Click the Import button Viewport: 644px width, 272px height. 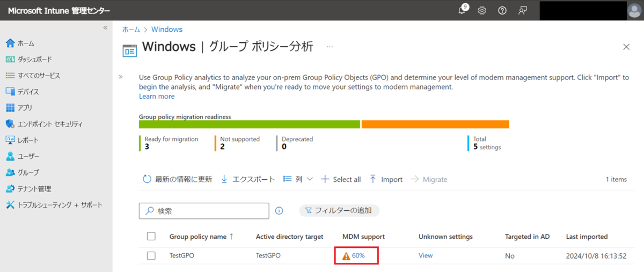point(386,179)
